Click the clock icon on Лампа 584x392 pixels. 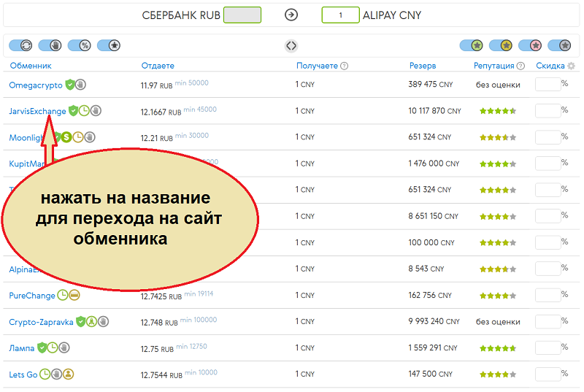[x=53, y=348]
